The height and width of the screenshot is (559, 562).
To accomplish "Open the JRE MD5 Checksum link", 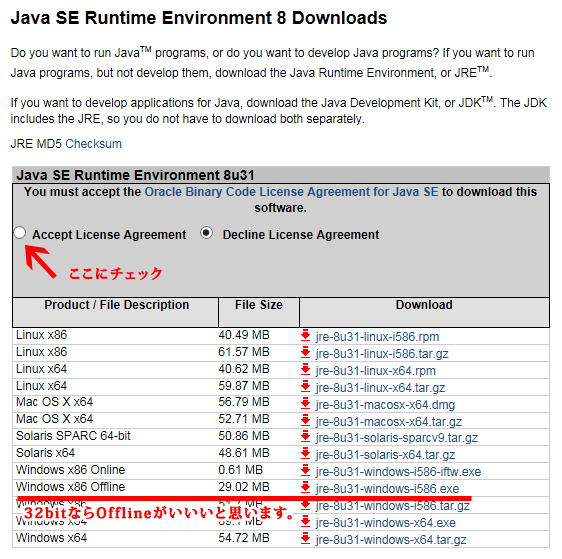I will [x=94, y=144].
